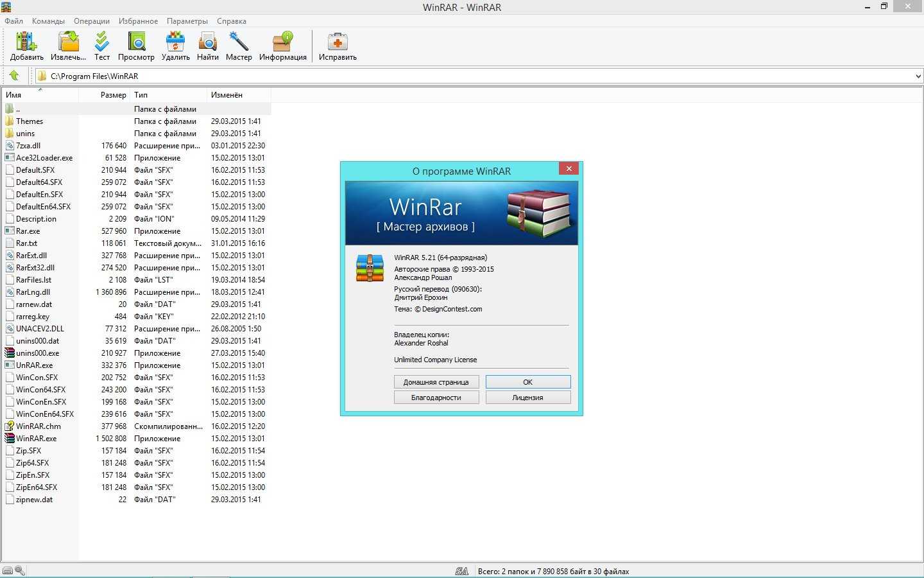Sort by the Имя column header

pos(40,94)
